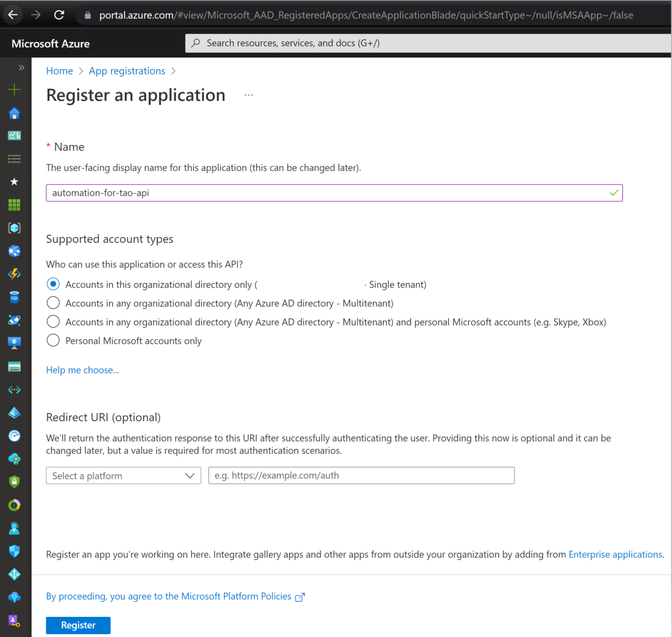Screen dimensions: 672x637
Task: Click the Favorites star icon
Action: click(x=14, y=182)
